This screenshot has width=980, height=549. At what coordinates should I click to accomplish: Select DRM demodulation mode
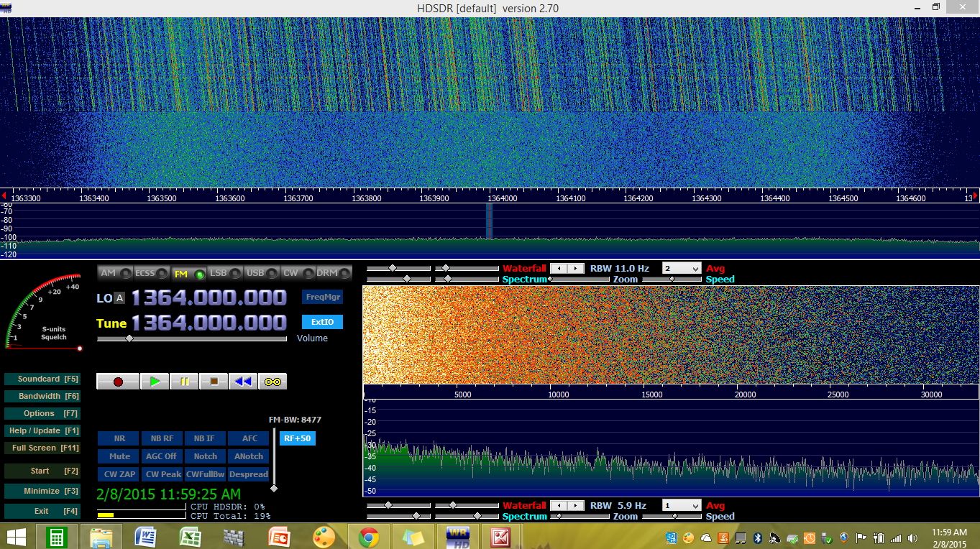click(334, 273)
